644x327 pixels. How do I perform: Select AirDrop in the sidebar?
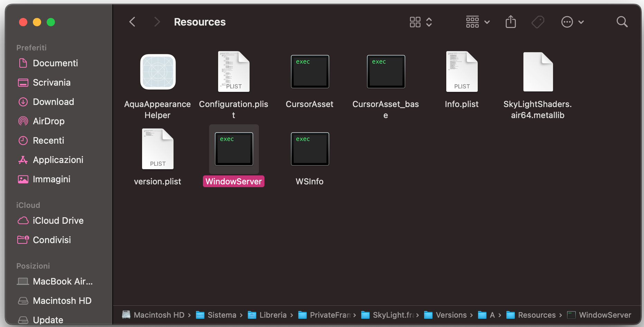pyautogui.click(x=48, y=121)
